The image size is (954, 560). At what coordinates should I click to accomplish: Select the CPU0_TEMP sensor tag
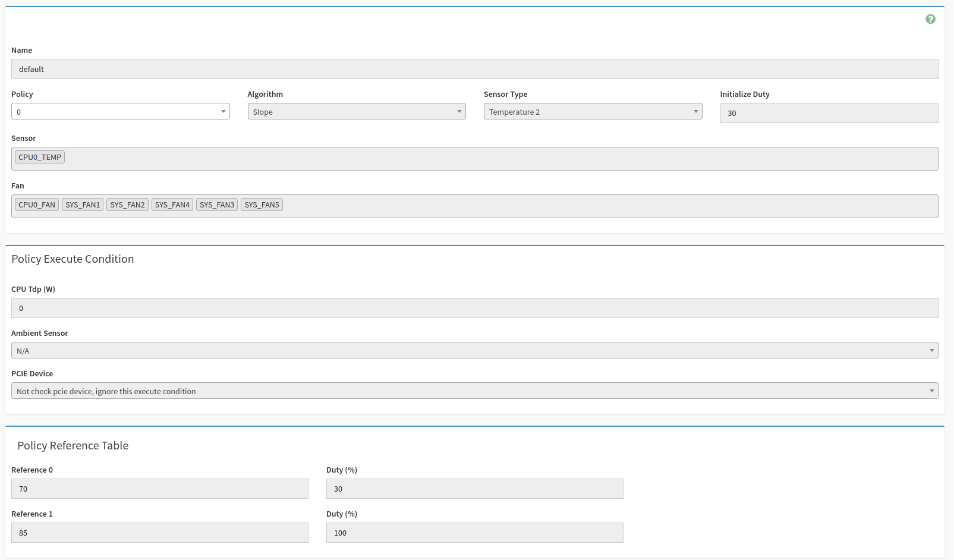[40, 157]
